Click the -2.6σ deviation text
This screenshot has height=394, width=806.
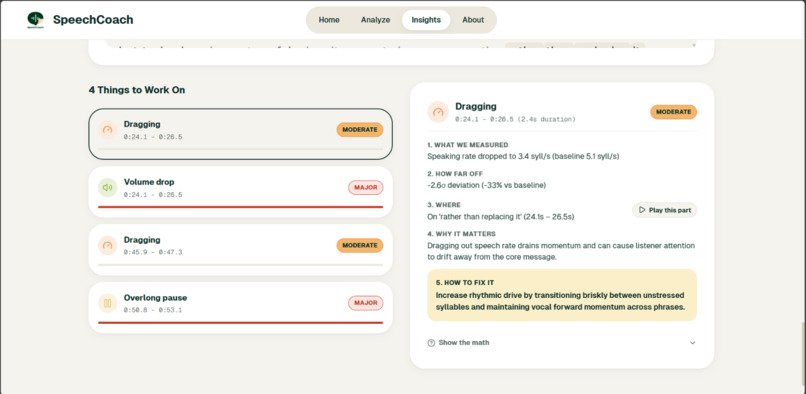(x=487, y=185)
